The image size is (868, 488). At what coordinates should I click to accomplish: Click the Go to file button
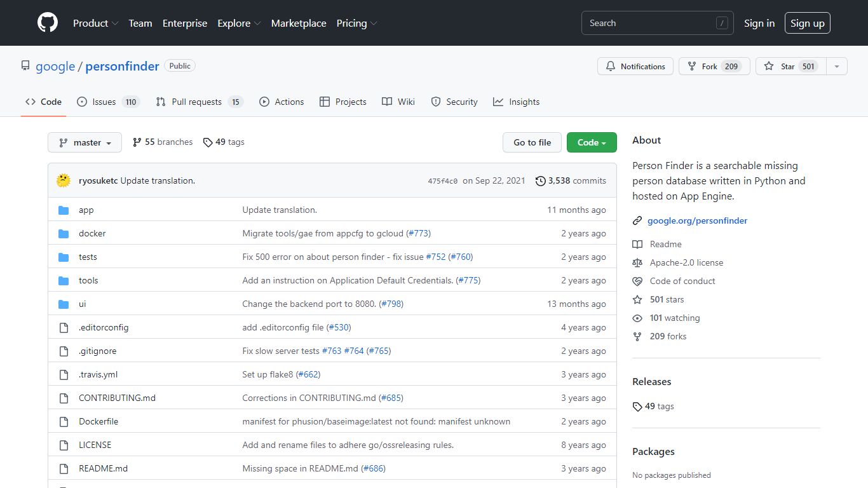(x=532, y=142)
